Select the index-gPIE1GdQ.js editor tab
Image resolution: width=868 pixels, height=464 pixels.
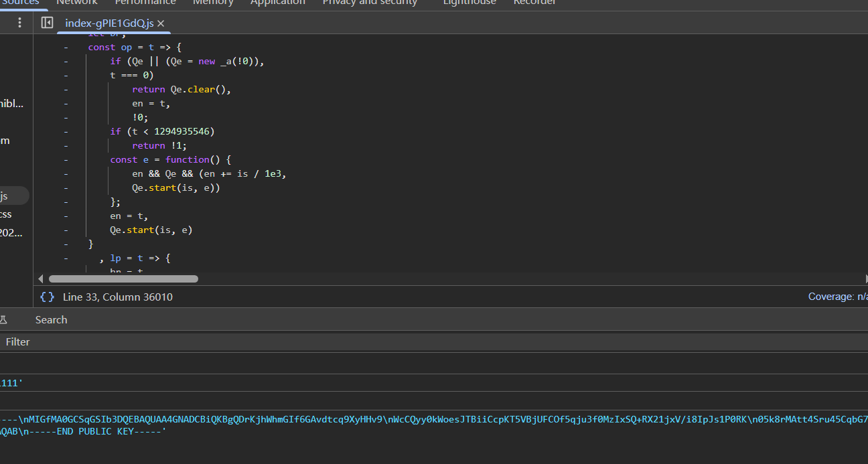click(109, 23)
